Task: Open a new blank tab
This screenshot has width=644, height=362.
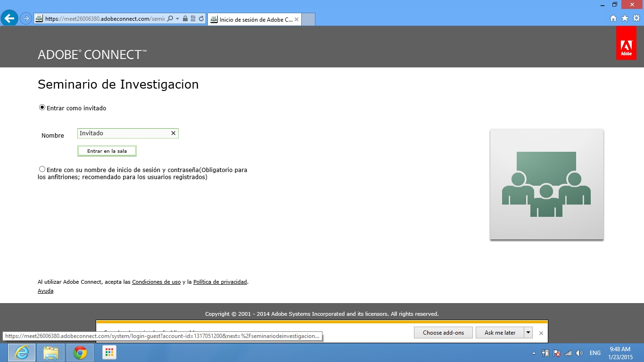Action: point(308,19)
